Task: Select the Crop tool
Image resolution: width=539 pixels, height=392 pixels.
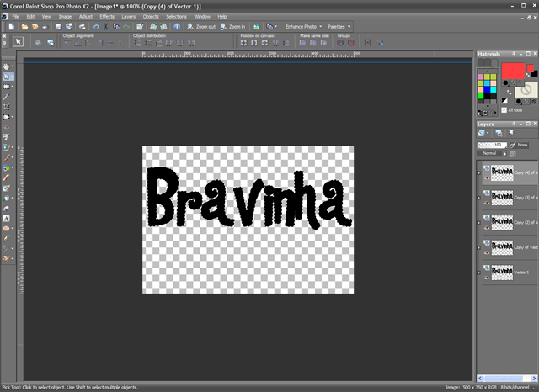Action: point(6,107)
